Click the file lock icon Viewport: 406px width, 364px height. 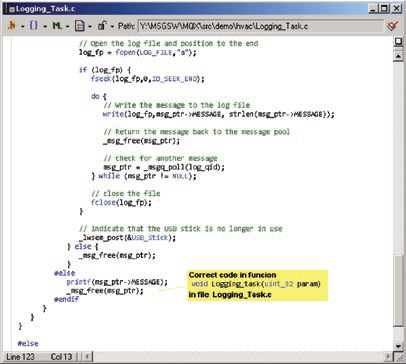[102, 26]
